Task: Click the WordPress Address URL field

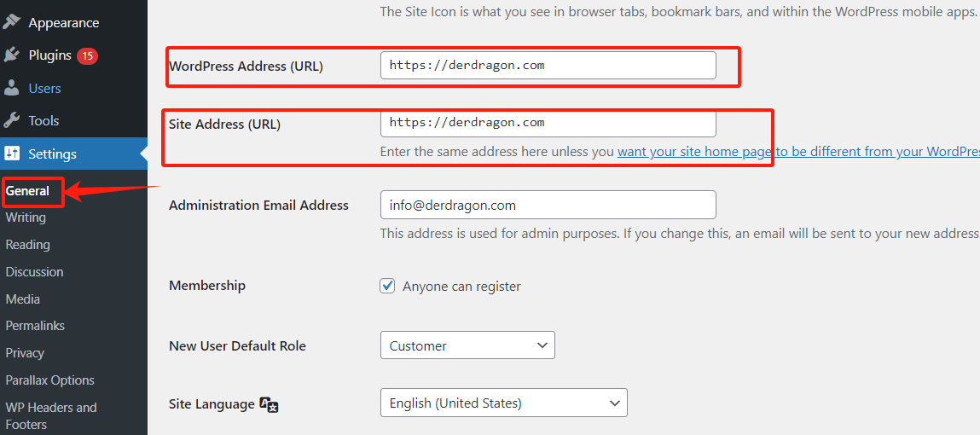Action: coord(548,65)
